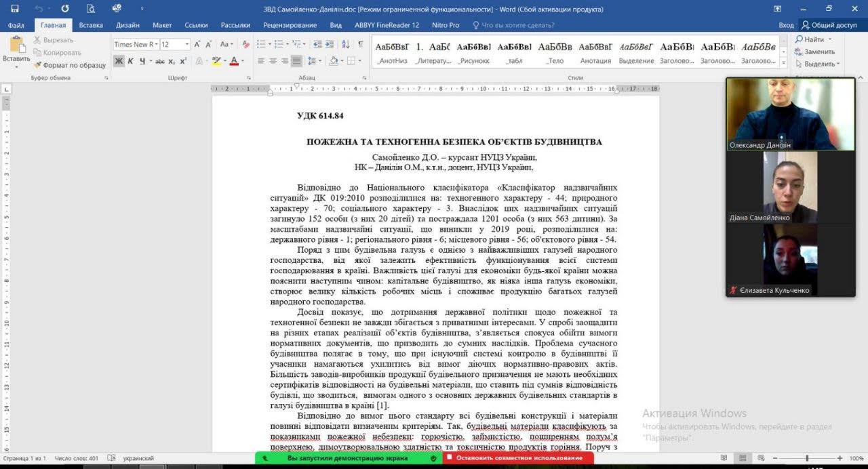The width and height of the screenshot is (868, 469).
Task: Apply the _Тело style from gallery
Action: (555, 53)
